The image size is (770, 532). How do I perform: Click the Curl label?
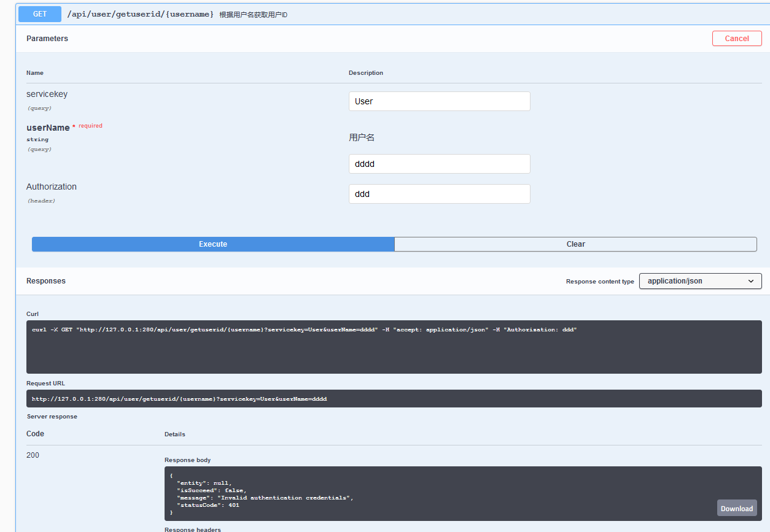pyautogui.click(x=33, y=314)
